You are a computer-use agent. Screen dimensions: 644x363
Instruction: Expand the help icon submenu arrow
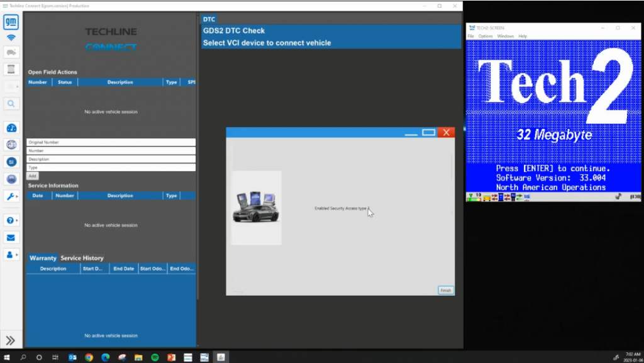[17, 221]
